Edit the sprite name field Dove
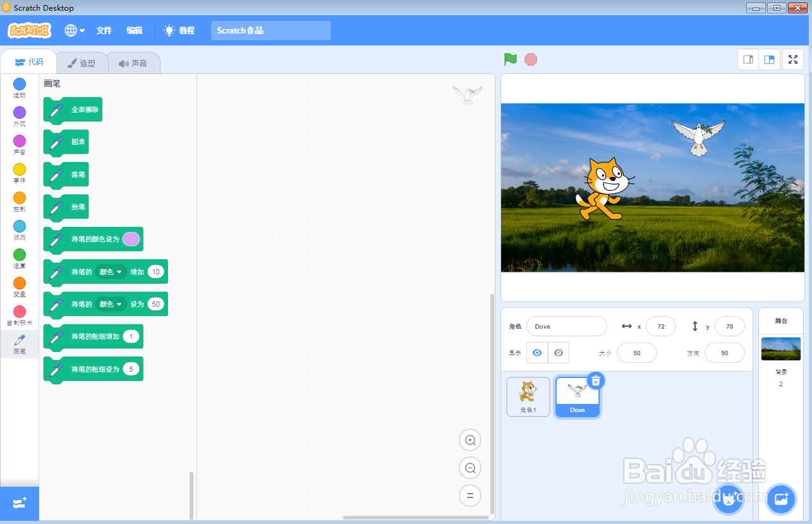The width and height of the screenshot is (812, 524). click(x=566, y=326)
